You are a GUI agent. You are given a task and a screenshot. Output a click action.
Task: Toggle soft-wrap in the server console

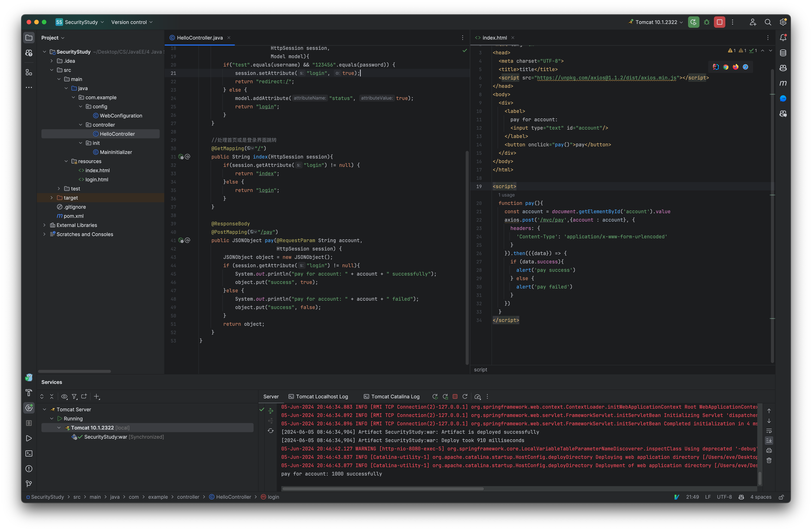tap(769, 431)
